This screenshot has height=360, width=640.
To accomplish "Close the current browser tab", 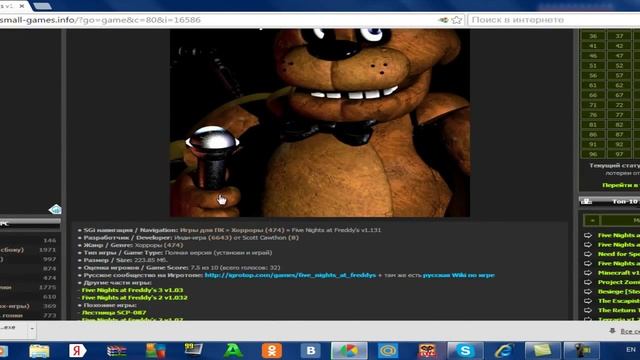I will pyautogui.click(x=22, y=6).
